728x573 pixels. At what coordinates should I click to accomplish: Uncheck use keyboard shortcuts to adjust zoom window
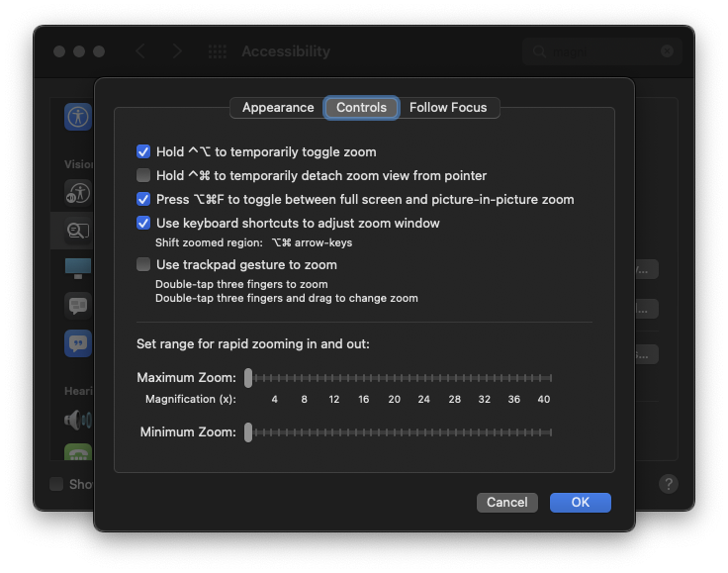[143, 224]
